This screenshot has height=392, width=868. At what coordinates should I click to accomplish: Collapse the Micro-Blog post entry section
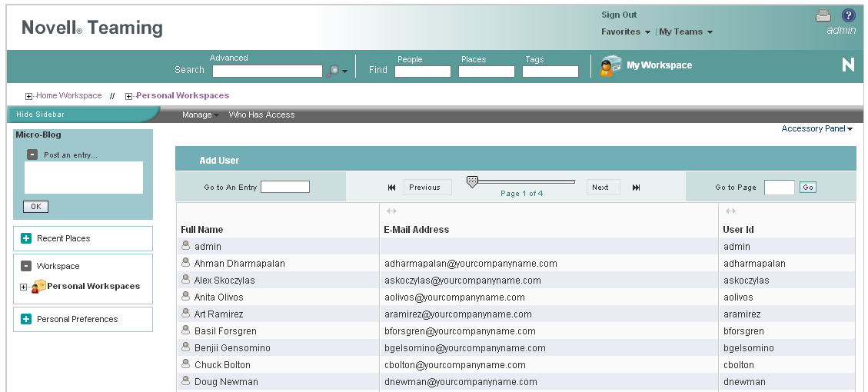(32, 154)
